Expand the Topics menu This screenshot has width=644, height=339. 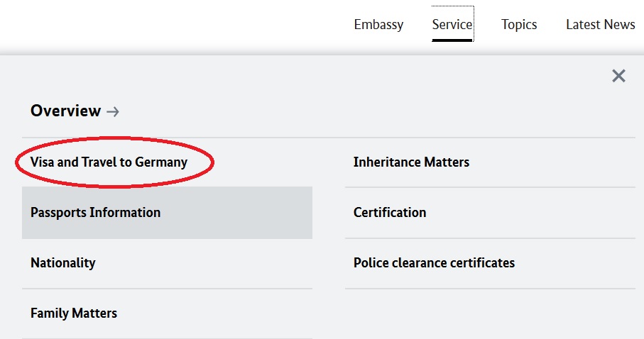[x=519, y=25]
